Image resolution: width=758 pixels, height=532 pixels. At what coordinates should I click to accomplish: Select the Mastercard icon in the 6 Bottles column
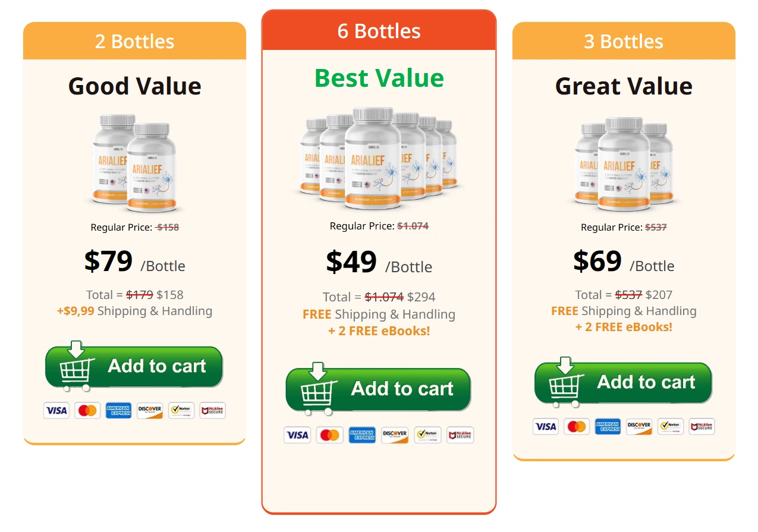tap(330, 435)
